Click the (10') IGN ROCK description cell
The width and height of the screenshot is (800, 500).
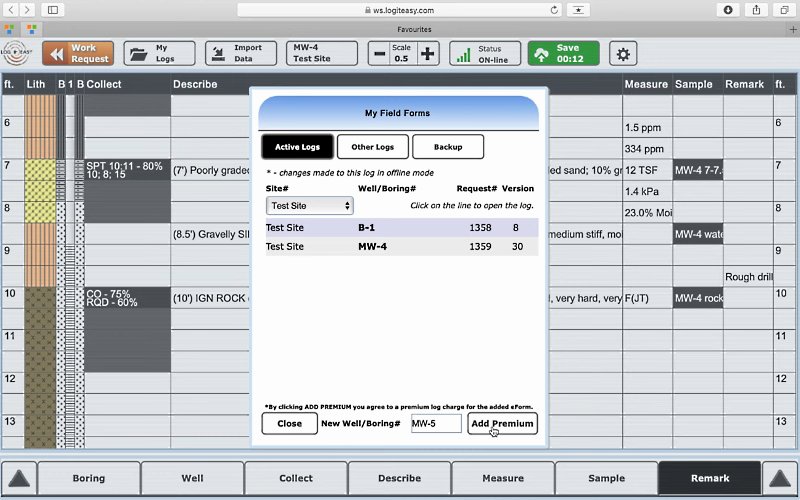(210, 298)
